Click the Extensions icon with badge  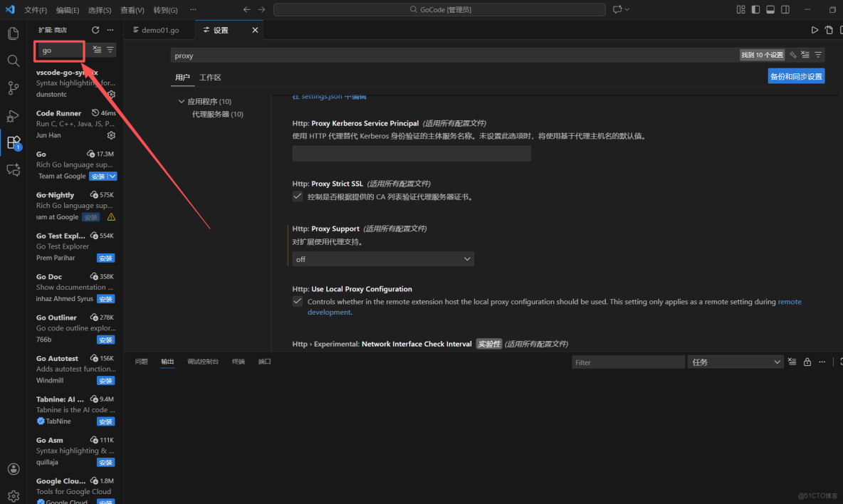pyautogui.click(x=13, y=142)
